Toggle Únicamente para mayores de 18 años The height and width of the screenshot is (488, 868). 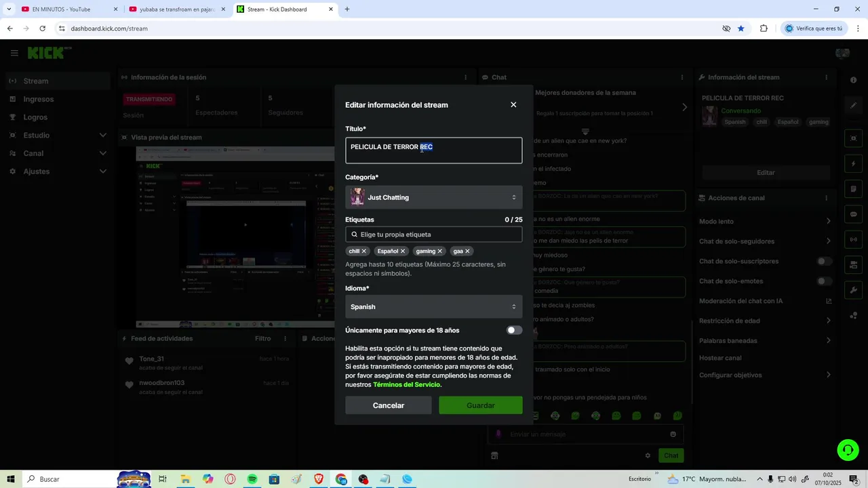click(x=514, y=330)
